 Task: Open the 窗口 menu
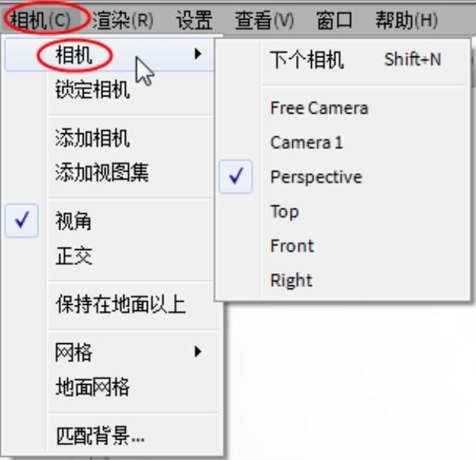point(334,20)
